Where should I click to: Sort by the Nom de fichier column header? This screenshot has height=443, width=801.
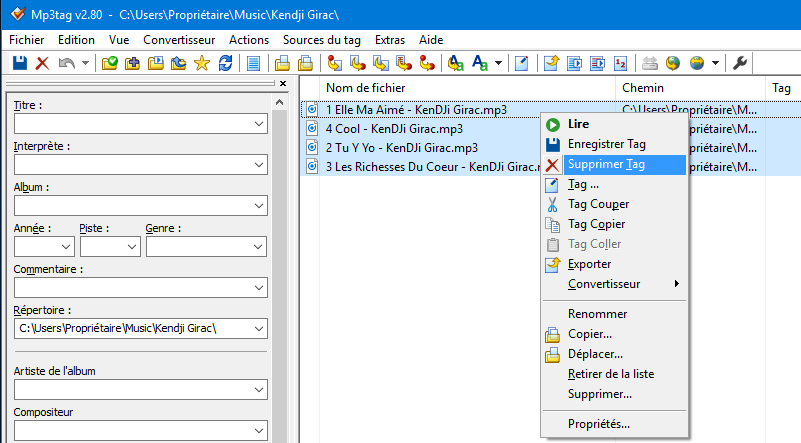point(467,88)
